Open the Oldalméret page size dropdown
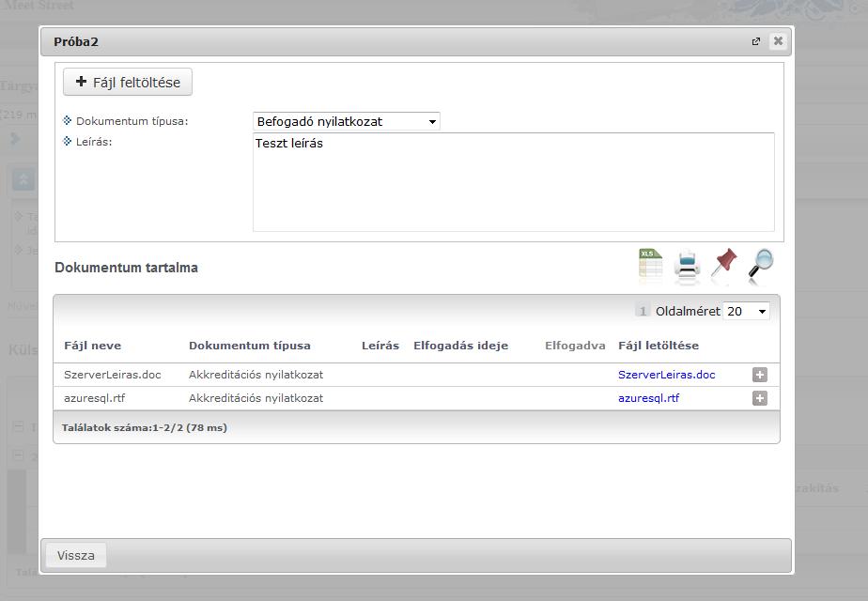Screen dimensions: 868x601 coord(746,311)
